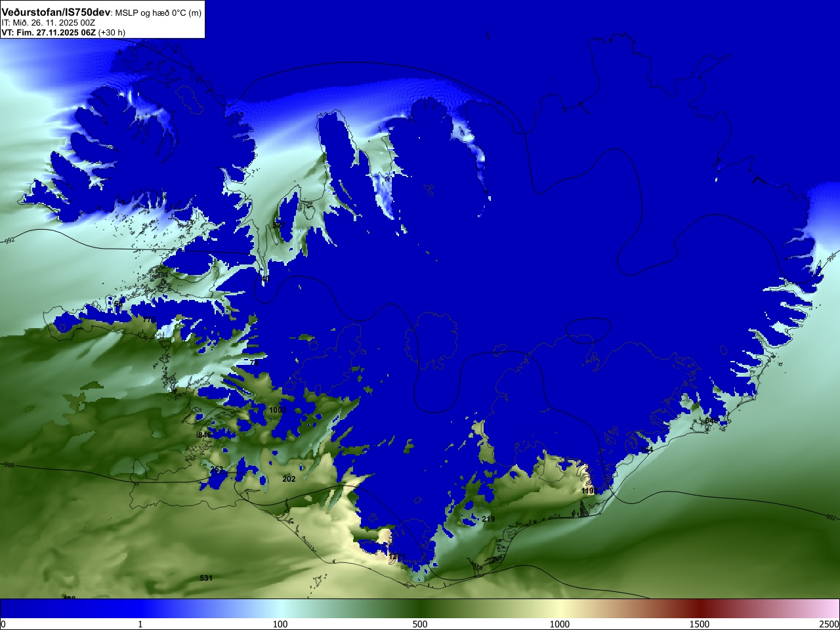Image resolution: width=840 pixels, height=630 pixels.
Task: Click the 1000 label on the color scale
Action: coord(560,624)
